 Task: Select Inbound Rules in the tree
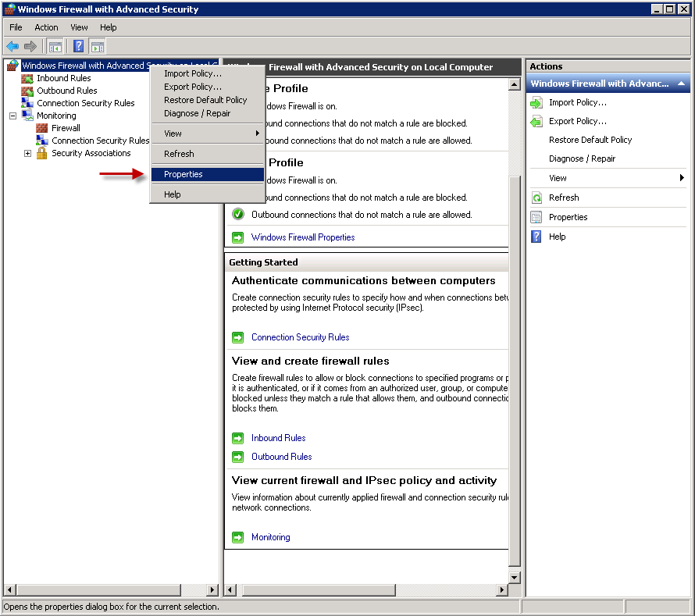point(64,78)
